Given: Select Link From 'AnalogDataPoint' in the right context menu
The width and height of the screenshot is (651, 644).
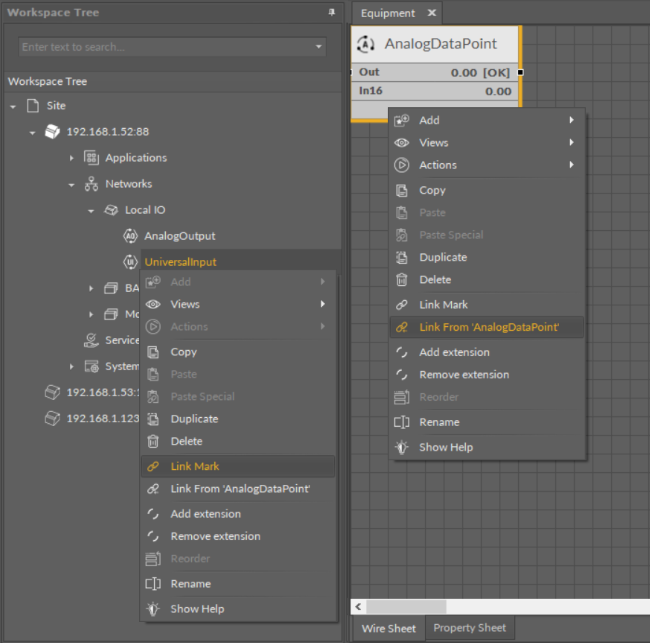Looking at the screenshot, I should click(489, 327).
